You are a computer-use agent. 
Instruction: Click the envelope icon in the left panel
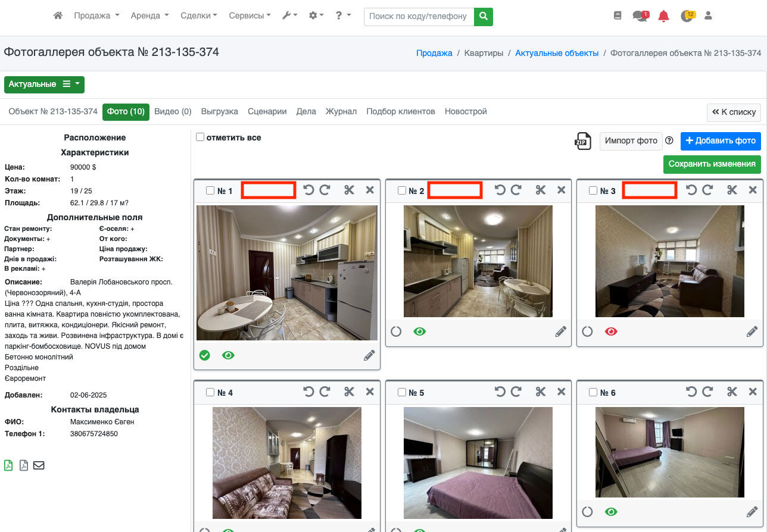39,465
